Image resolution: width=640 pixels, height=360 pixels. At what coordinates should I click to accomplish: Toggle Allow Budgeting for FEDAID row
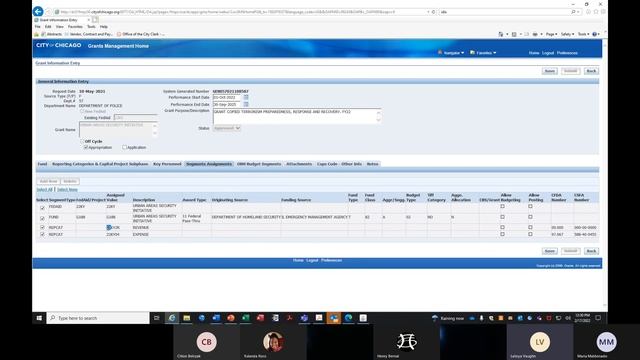coord(502,207)
